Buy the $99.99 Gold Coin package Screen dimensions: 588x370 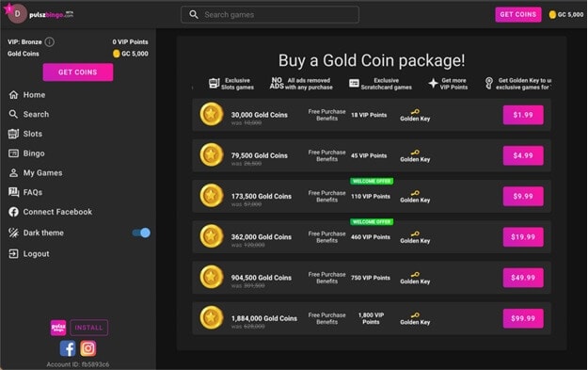point(523,318)
